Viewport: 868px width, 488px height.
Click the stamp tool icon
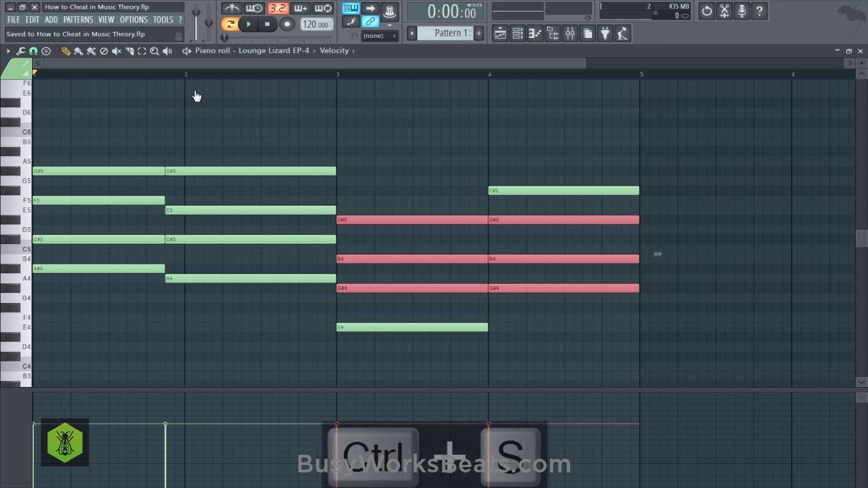(46, 51)
